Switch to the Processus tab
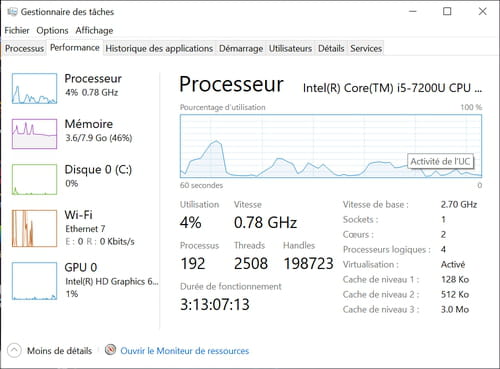 point(24,48)
